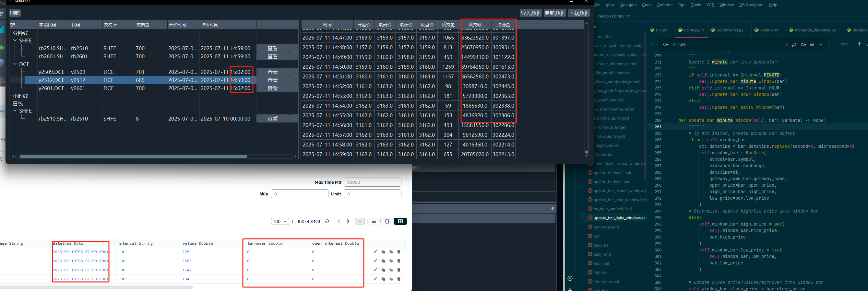Viewport: 868px width, 291px height.
Task: Toggle Match Case Cc option
Action: [803, 45]
